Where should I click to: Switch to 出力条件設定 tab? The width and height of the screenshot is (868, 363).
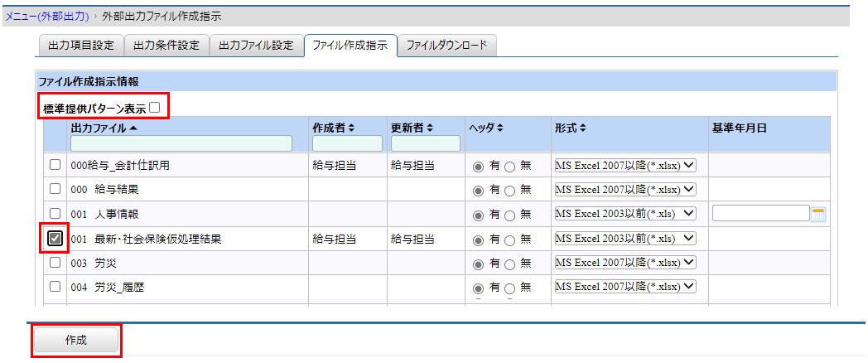[166, 46]
